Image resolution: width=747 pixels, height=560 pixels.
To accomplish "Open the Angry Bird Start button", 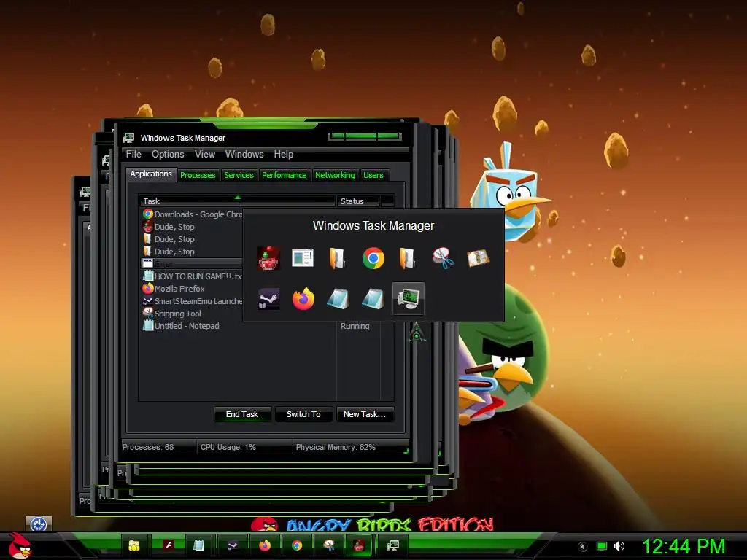I will (x=20, y=545).
